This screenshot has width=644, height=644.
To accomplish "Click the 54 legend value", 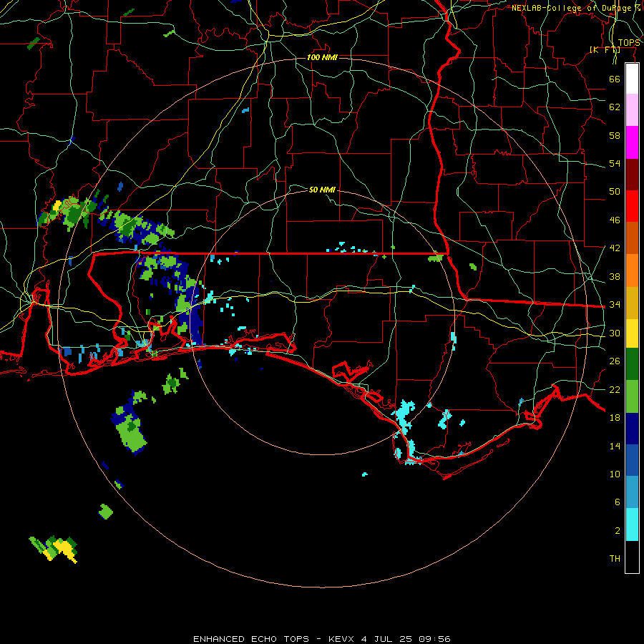I will [615, 163].
